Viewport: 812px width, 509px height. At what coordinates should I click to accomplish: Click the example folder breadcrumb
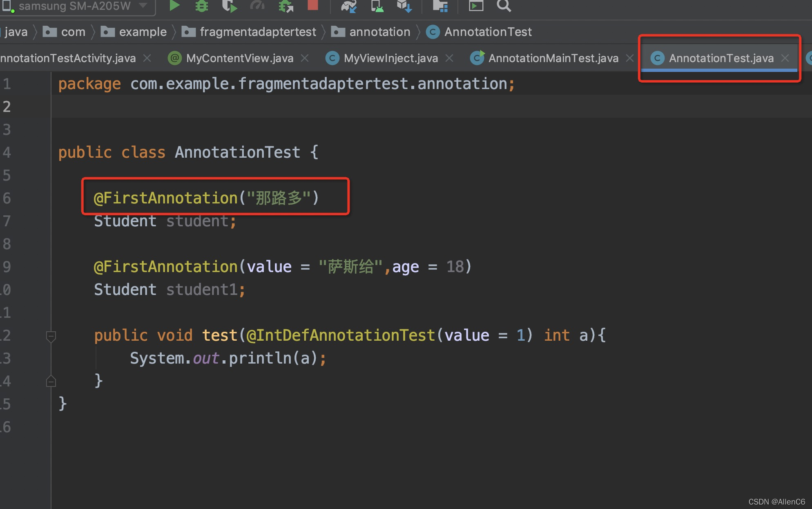(134, 32)
